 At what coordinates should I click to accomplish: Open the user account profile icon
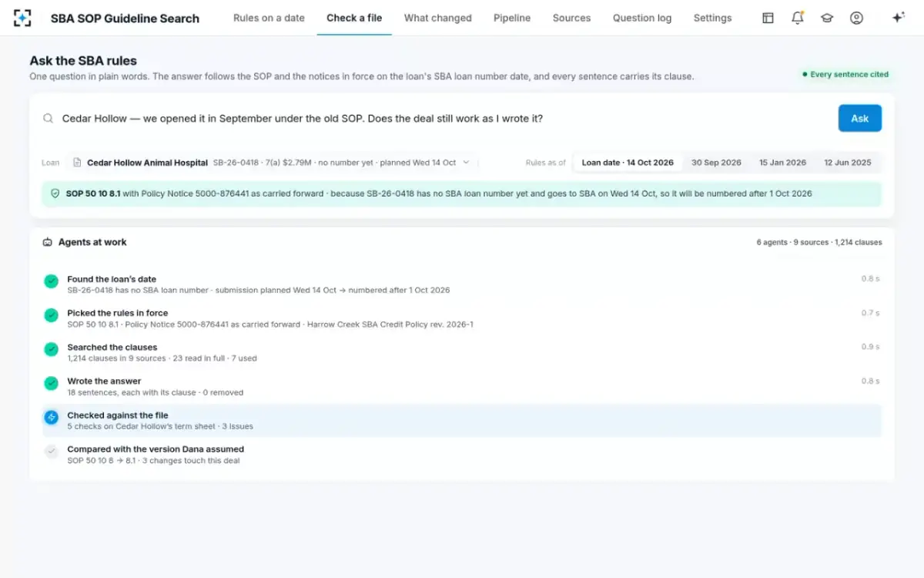856,18
